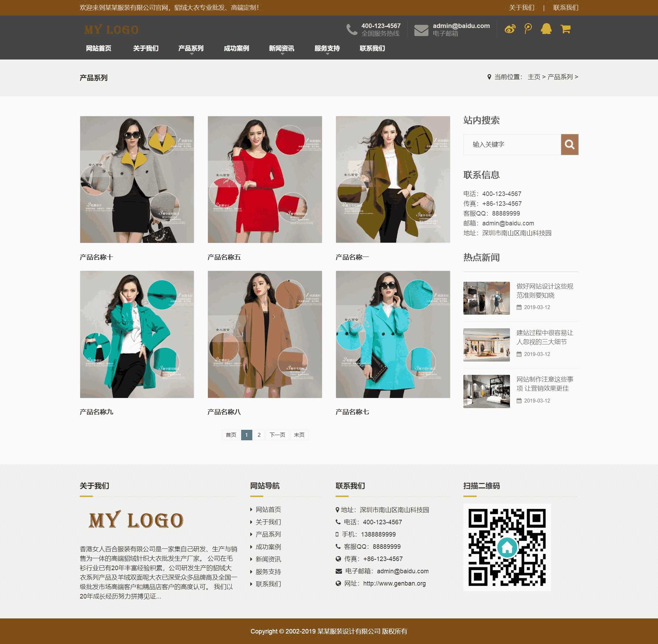Open the 产品名称五 product thumbnail
The width and height of the screenshot is (658, 644).
265,179
